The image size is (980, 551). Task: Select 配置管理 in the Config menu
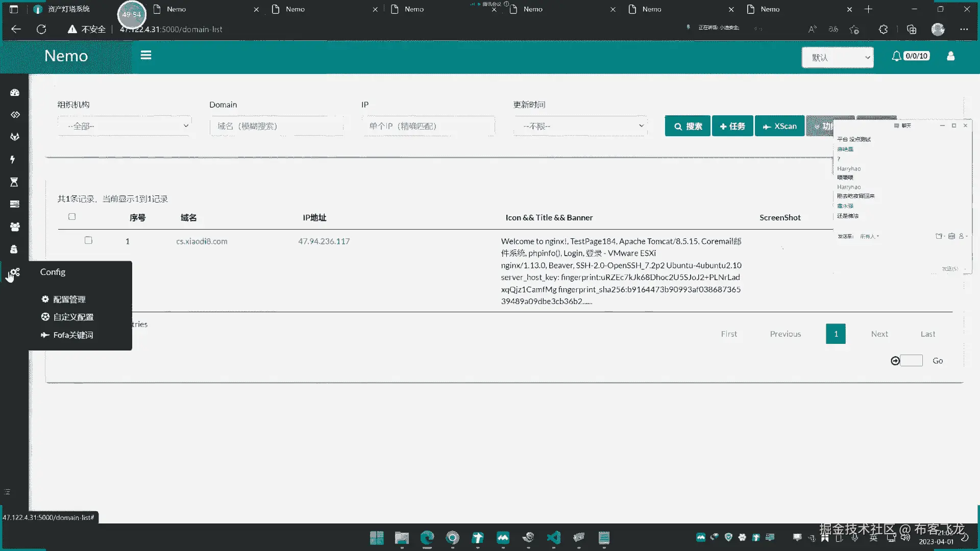tap(69, 299)
